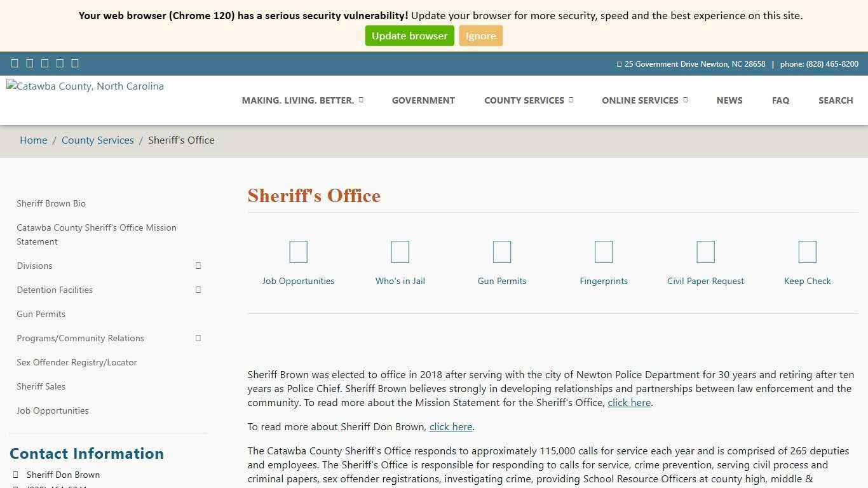868x488 pixels.
Task: Click the Catawba County logo image
Action: point(85,86)
